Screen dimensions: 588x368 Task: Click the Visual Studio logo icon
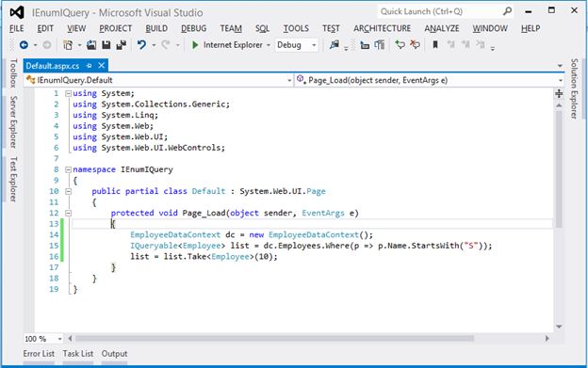click(17, 12)
